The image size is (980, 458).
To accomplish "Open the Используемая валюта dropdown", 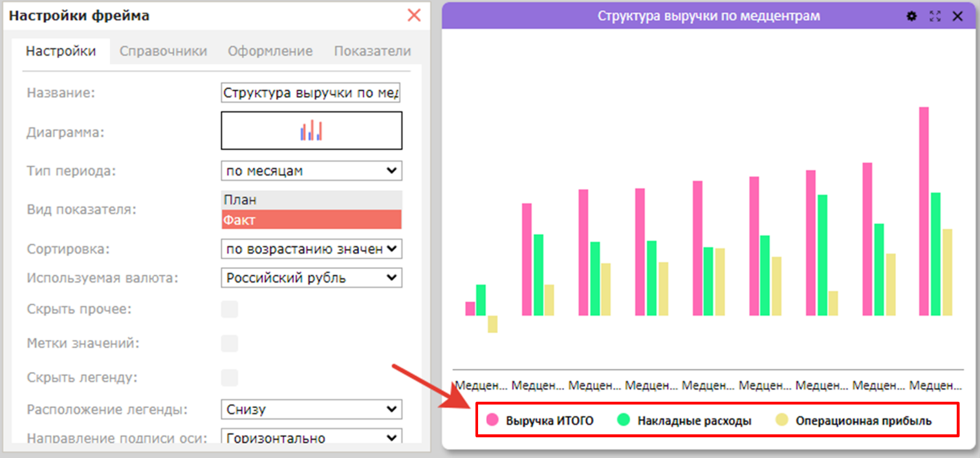I will (312, 278).
